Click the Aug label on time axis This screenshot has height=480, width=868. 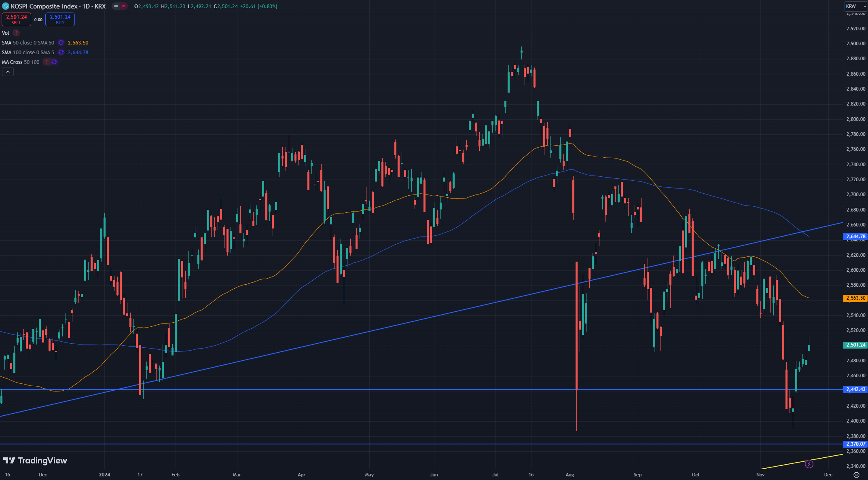[570, 475]
